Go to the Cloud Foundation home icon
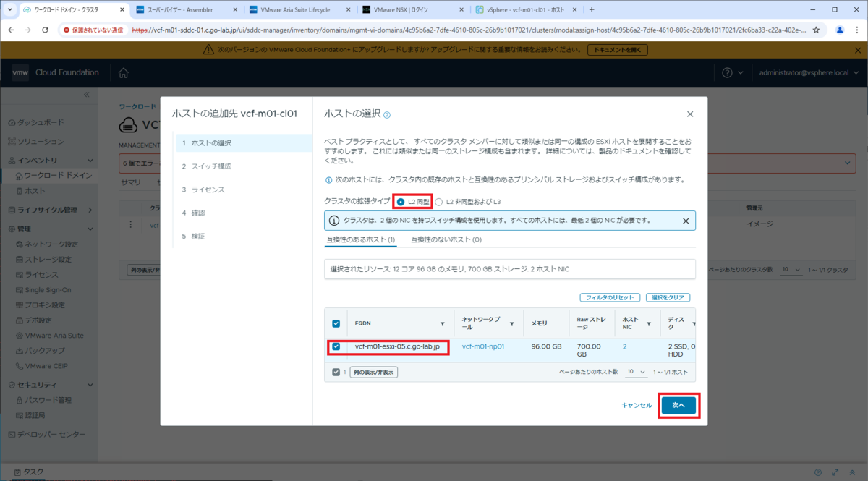Image resolution: width=868 pixels, height=481 pixels. point(124,72)
